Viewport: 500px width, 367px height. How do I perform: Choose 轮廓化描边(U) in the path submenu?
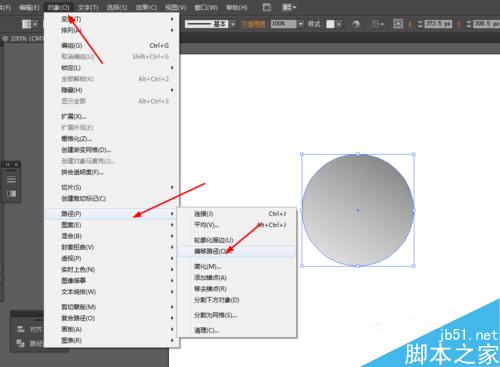[237, 240]
